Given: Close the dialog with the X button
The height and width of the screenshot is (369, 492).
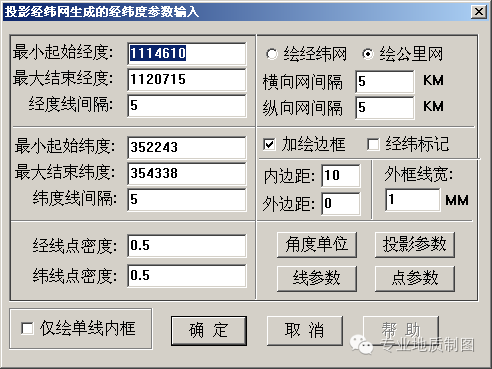Looking at the screenshot, I should pyautogui.click(x=479, y=12).
